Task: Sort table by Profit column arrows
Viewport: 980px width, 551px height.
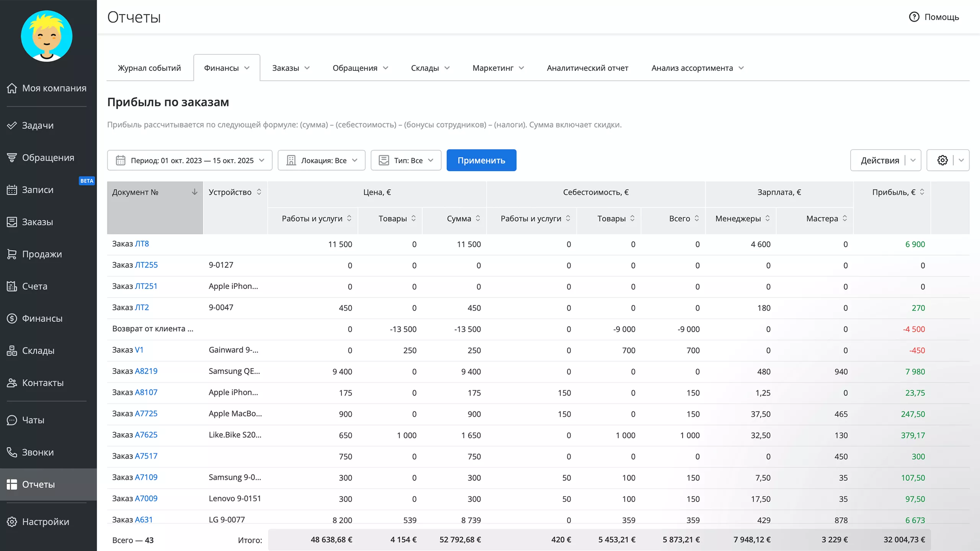Action: coord(922,192)
